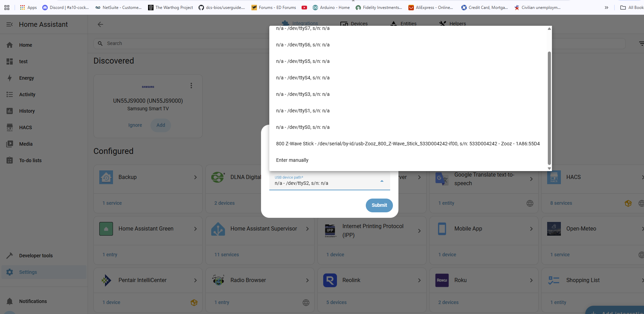This screenshot has width=644, height=314.
Task: Go back with the arrow icon
Action: [100, 24]
